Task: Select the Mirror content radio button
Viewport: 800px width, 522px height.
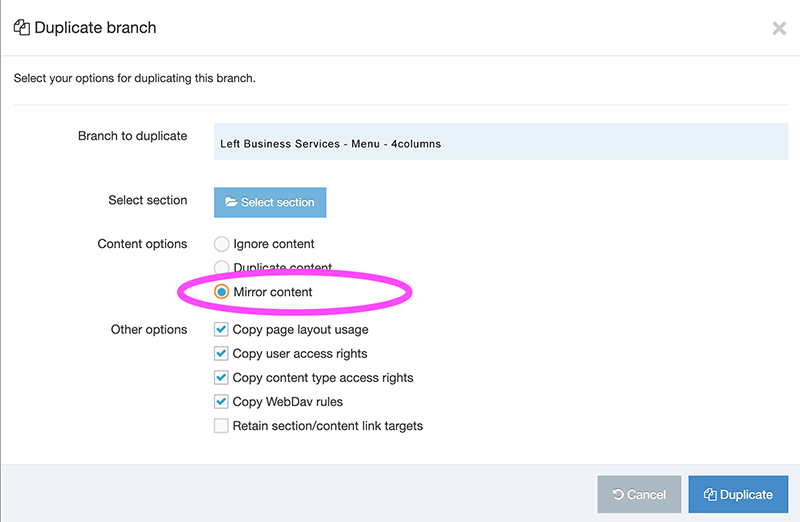Action: click(x=222, y=292)
